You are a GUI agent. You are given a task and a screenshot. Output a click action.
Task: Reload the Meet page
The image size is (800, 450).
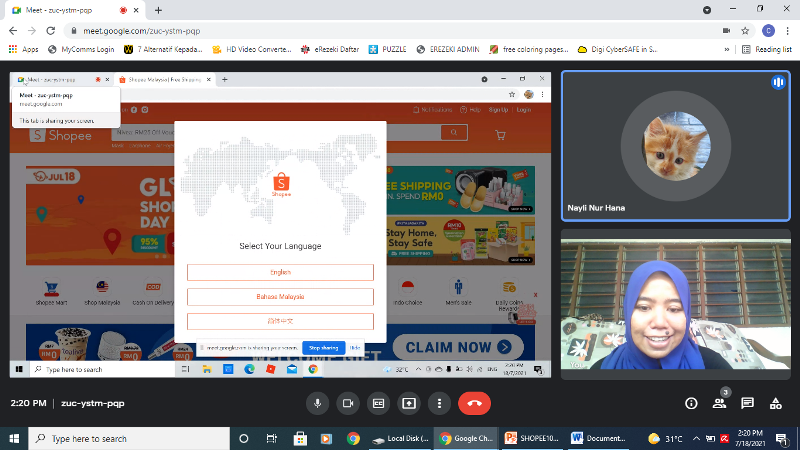pyautogui.click(x=51, y=31)
